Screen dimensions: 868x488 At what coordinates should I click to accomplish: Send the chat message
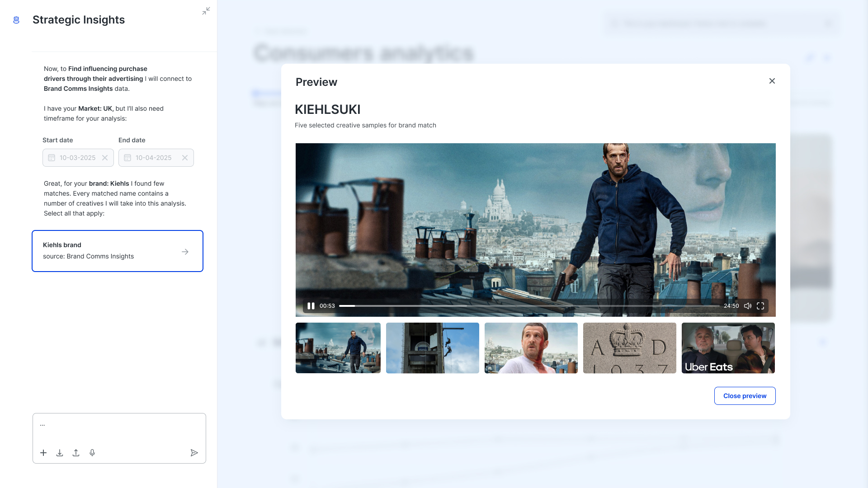194,453
